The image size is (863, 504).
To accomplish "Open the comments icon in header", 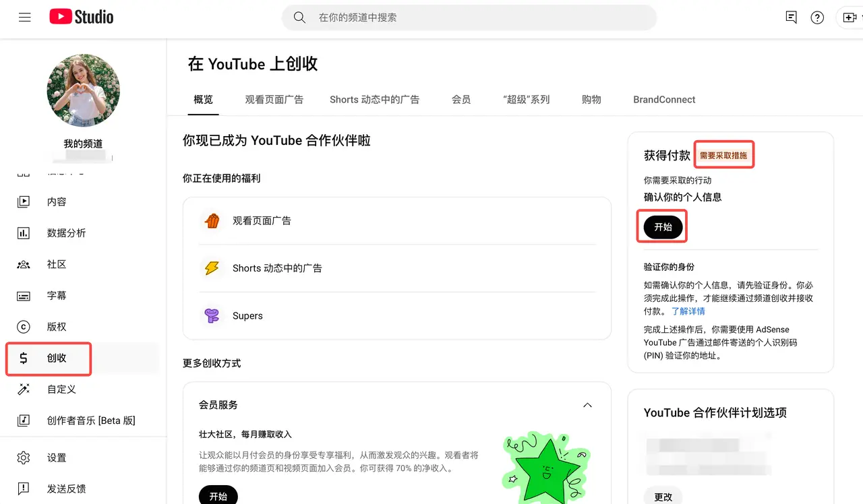I will [792, 18].
